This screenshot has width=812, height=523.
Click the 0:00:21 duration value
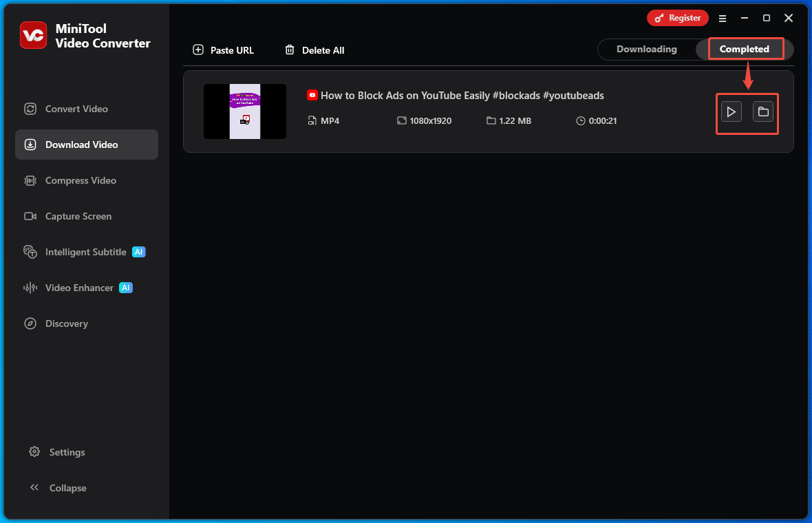click(x=603, y=120)
